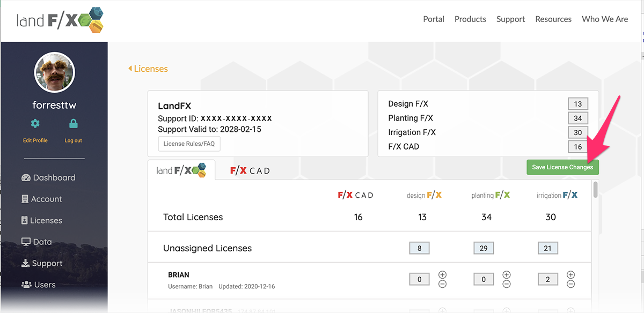Open Users in the sidebar
This screenshot has height=313, width=644.
38,285
